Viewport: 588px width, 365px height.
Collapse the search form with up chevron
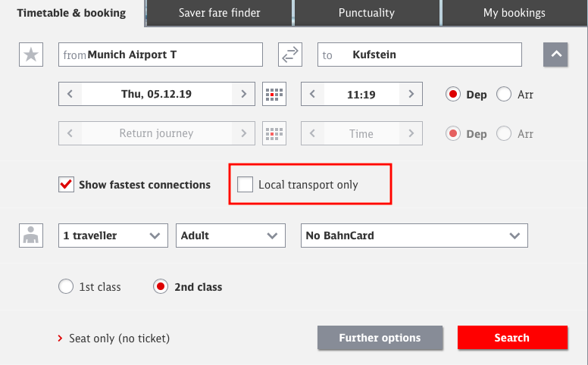click(555, 55)
